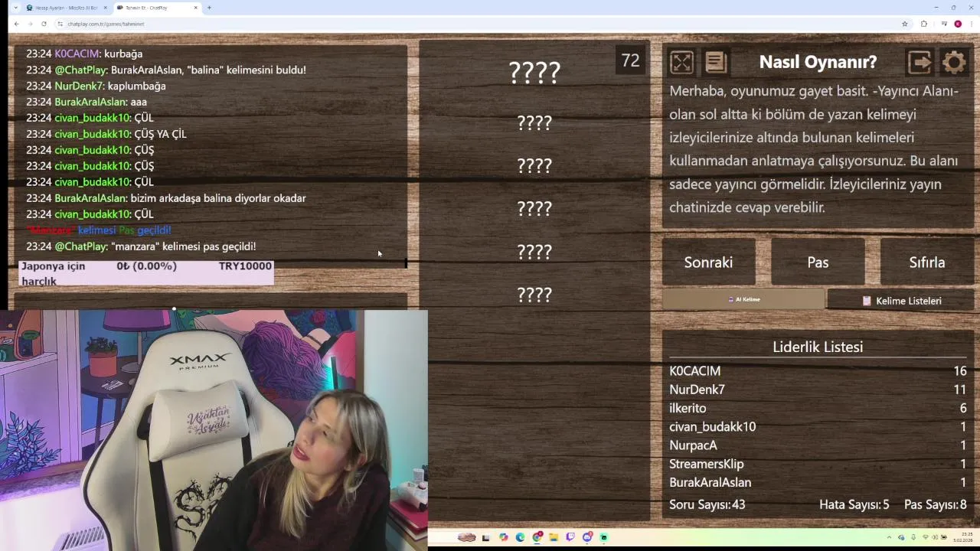Click the 'manzara kelimesi pas geçildi' ChatPlay message
Image resolution: width=980 pixels, height=551 pixels.
[x=141, y=246]
